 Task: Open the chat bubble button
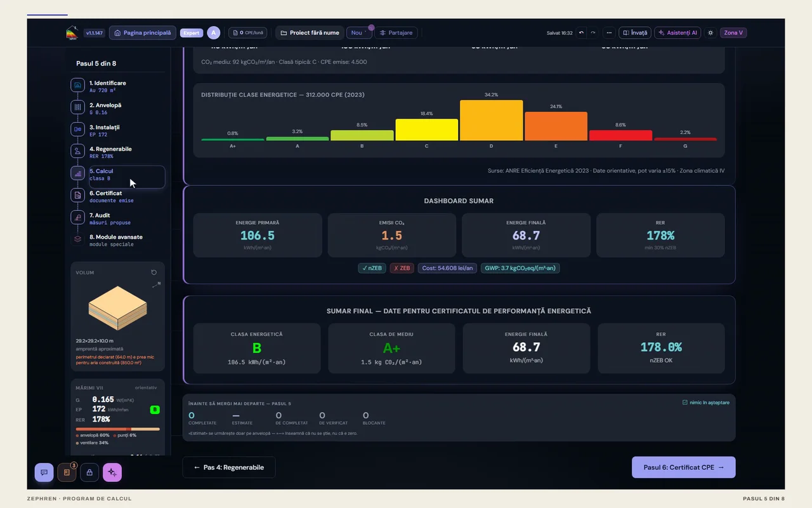click(x=44, y=472)
